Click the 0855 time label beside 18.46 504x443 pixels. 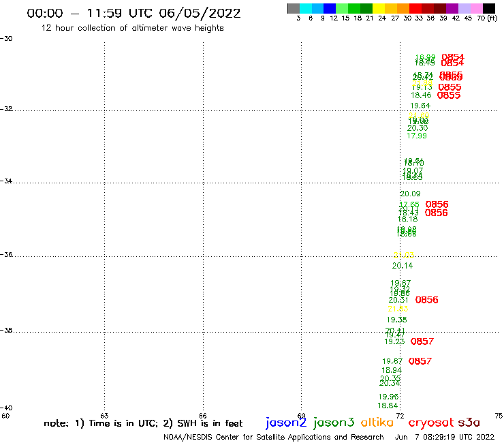pos(449,95)
